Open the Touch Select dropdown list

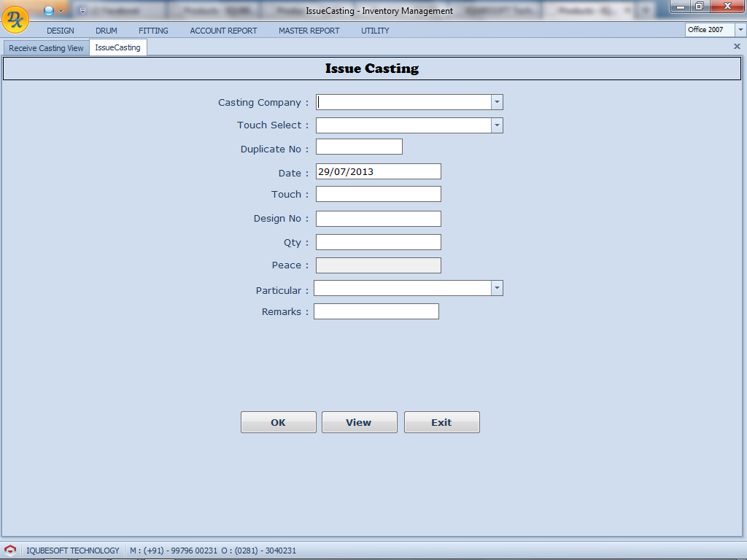(497, 125)
